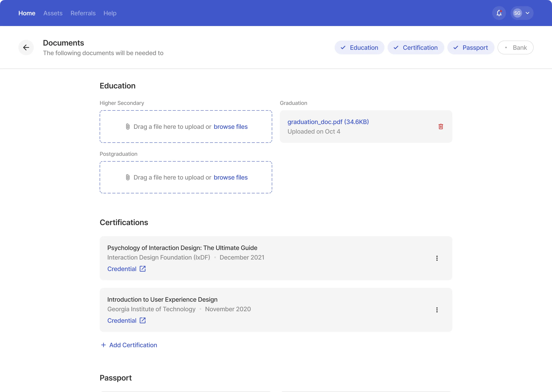Open the Assets nav item

(x=53, y=13)
